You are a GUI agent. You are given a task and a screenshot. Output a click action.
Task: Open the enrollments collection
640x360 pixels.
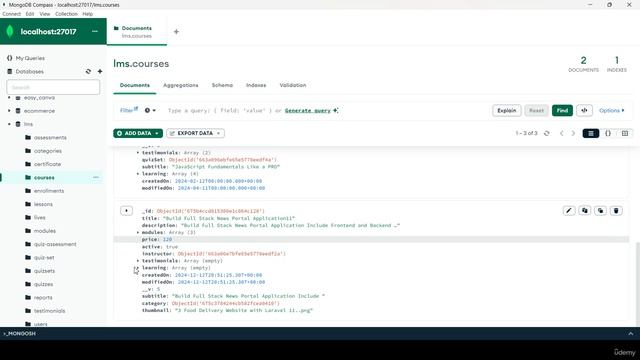tap(49, 191)
